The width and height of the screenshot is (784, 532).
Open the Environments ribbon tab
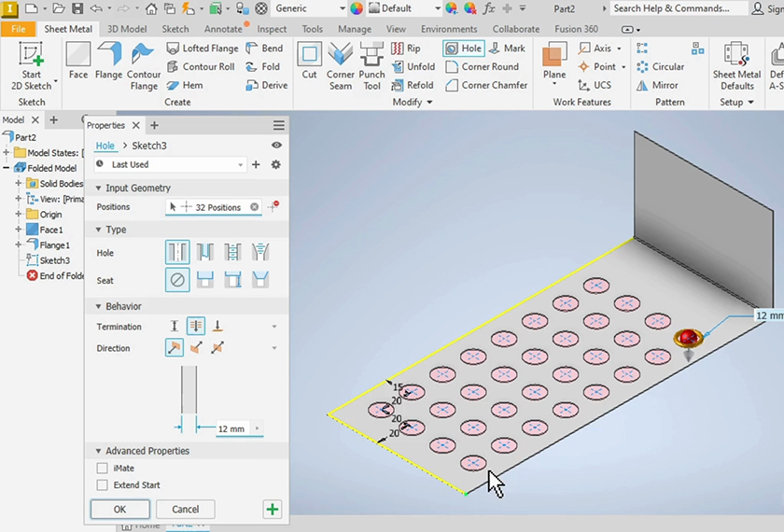pyautogui.click(x=449, y=29)
